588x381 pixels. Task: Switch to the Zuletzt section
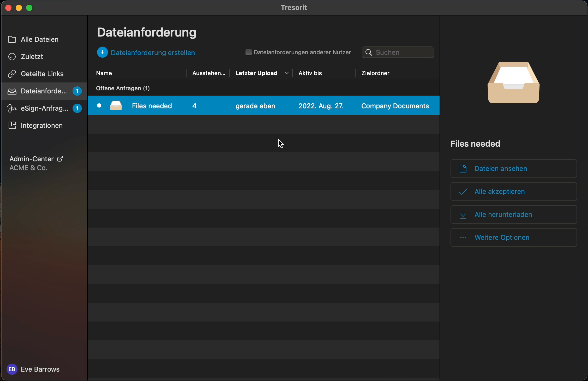coord(44,57)
